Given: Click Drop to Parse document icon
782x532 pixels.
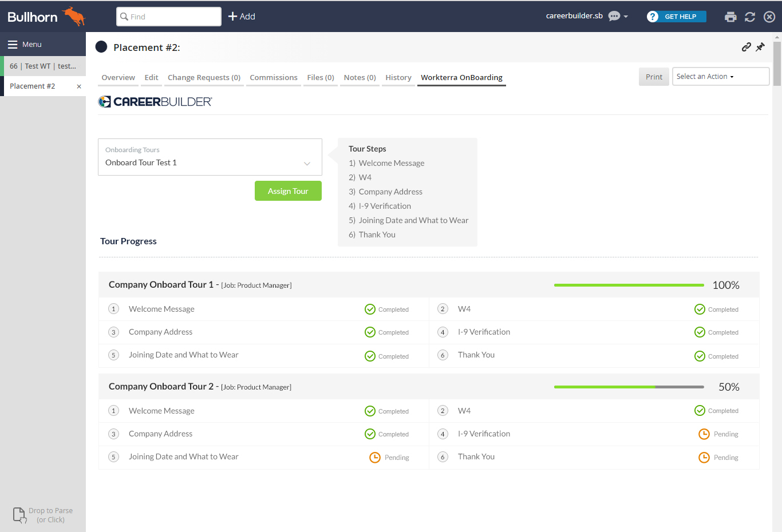Looking at the screenshot, I should (x=19, y=515).
